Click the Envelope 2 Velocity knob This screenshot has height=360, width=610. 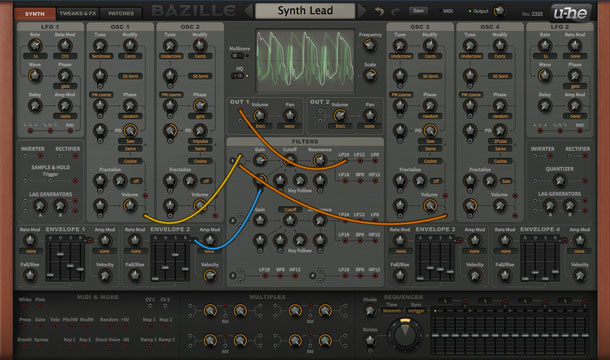tap(210, 275)
